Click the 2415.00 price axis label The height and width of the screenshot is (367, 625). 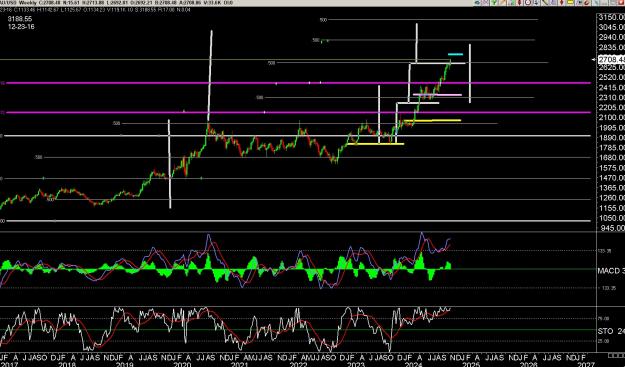point(611,88)
